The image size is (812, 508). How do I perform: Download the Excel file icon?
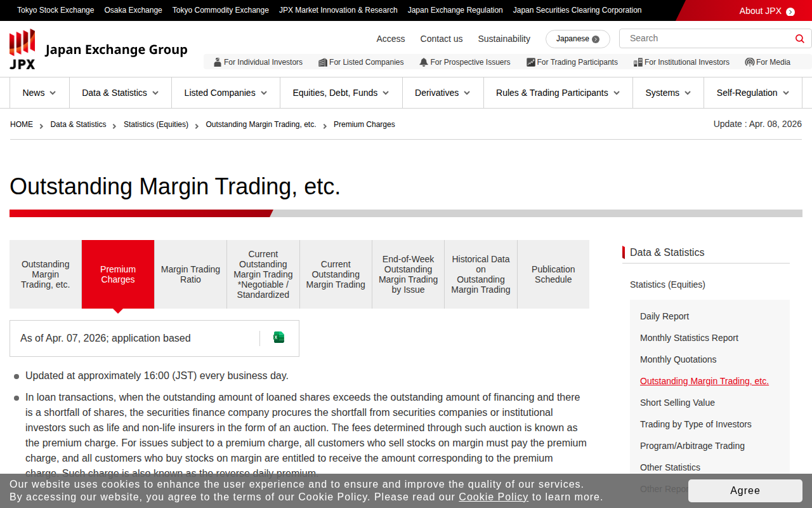click(278, 337)
